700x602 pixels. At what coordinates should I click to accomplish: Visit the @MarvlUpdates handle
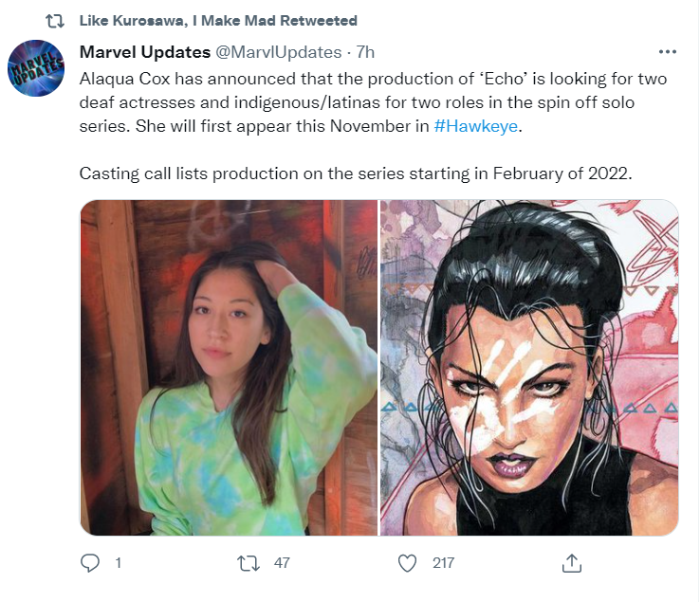coord(279,52)
